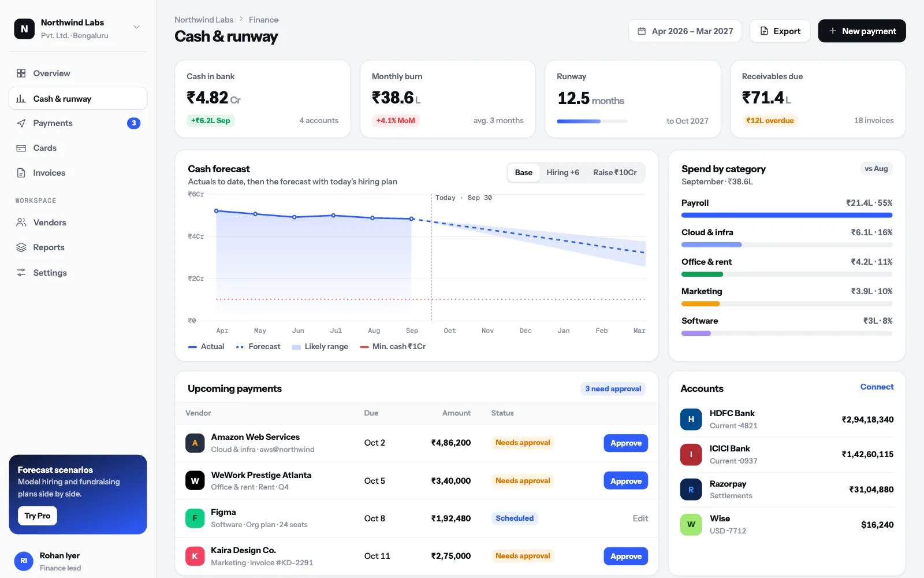
Task: Toggle the Min. cash ₹1Cr legend item
Action: [393, 347]
